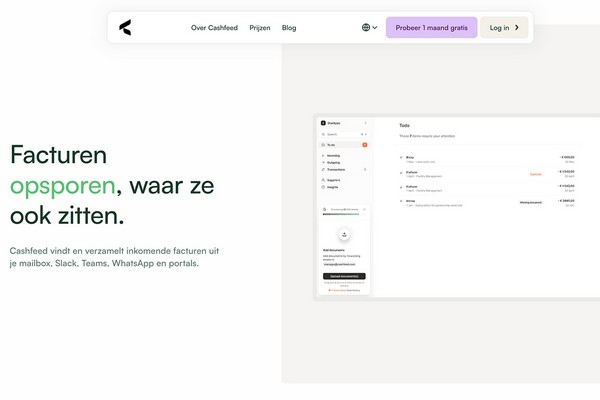
Task: Open the Blog link
Action: point(289,28)
